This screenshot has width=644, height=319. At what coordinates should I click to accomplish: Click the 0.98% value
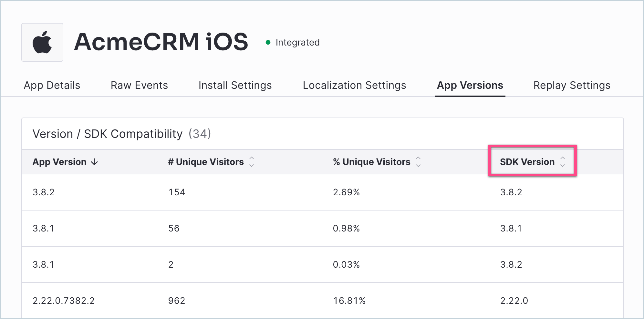[346, 228]
